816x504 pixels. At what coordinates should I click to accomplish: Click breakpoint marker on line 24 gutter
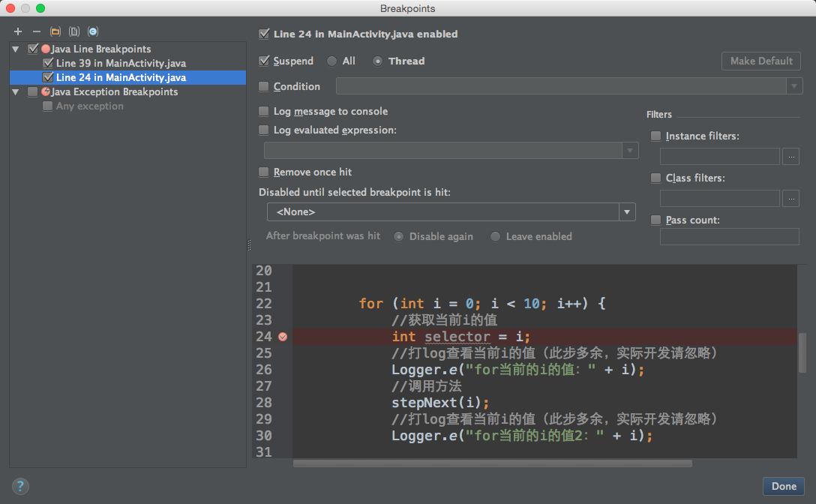283,337
